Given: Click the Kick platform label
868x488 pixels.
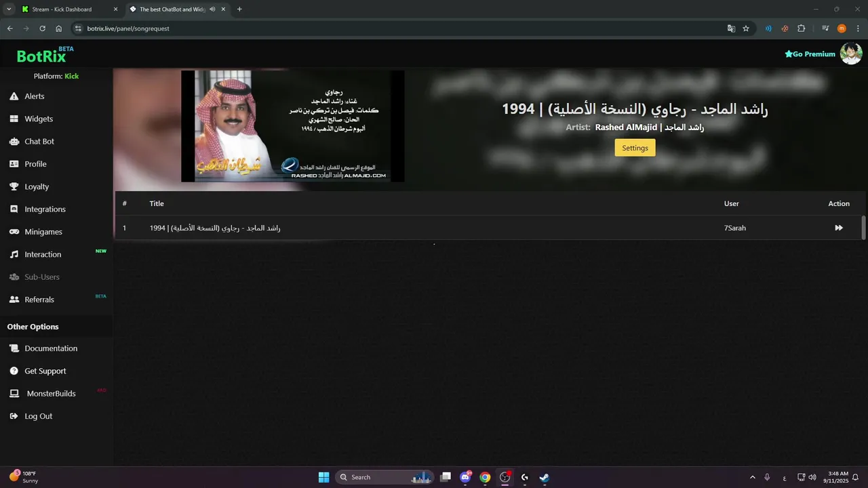Looking at the screenshot, I should tap(72, 77).
